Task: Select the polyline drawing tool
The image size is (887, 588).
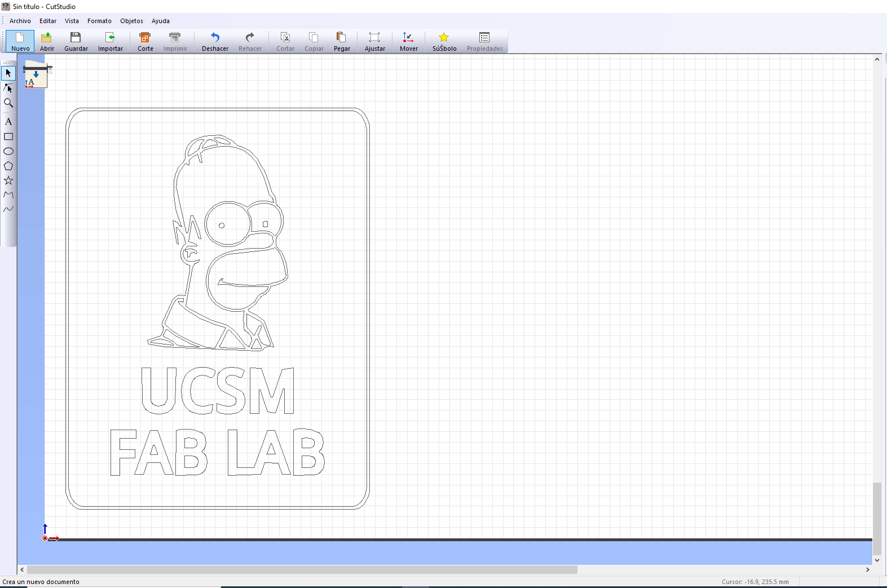Action: pos(8,195)
